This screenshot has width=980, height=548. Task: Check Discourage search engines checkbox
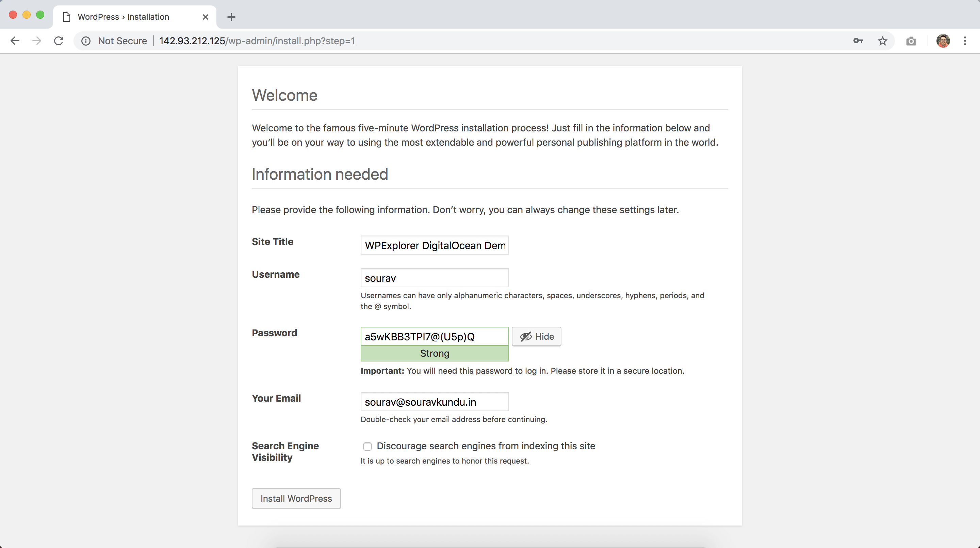367,446
